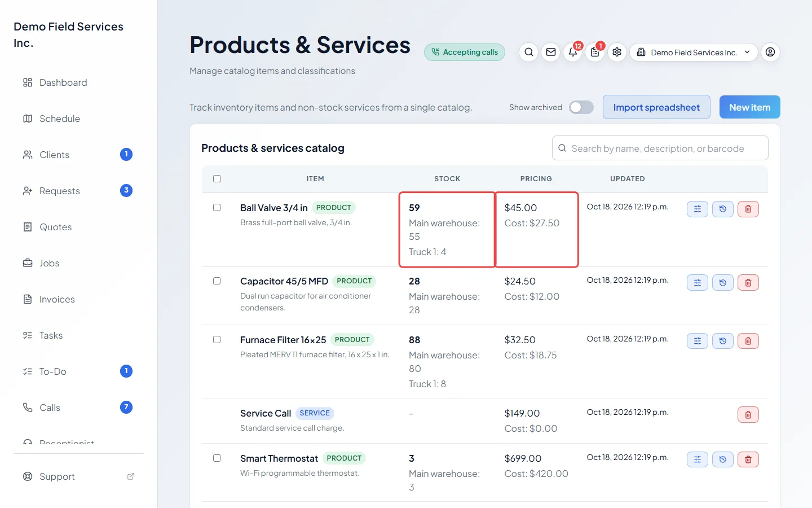Toggle the Show archived switch
Image resolution: width=812 pixels, height=508 pixels.
coord(581,107)
